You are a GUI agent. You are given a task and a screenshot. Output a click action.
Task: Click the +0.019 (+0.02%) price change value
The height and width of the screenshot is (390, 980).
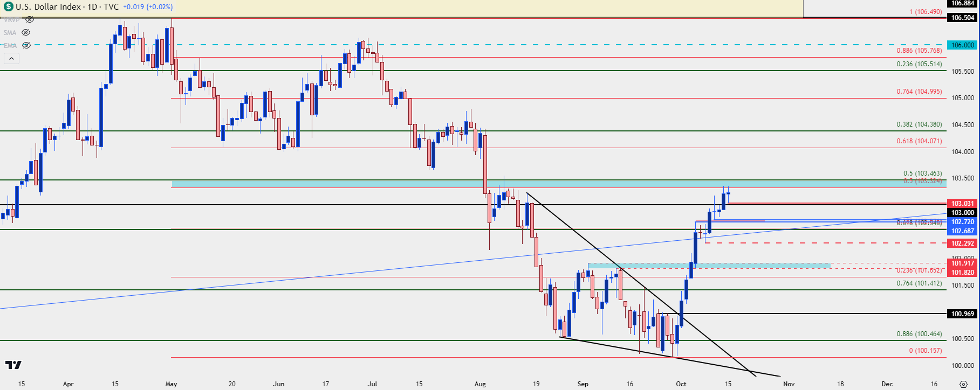pyautogui.click(x=148, y=7)
